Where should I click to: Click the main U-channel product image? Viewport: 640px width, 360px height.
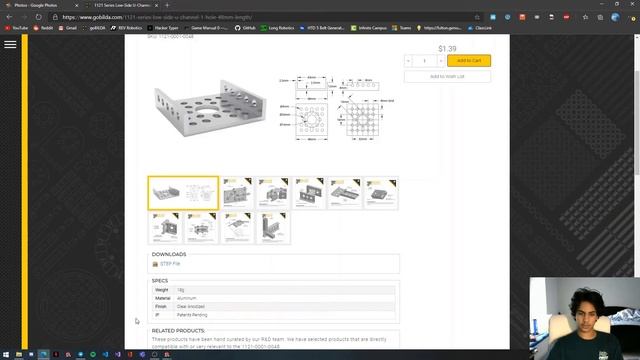click(x=210, y=108)
